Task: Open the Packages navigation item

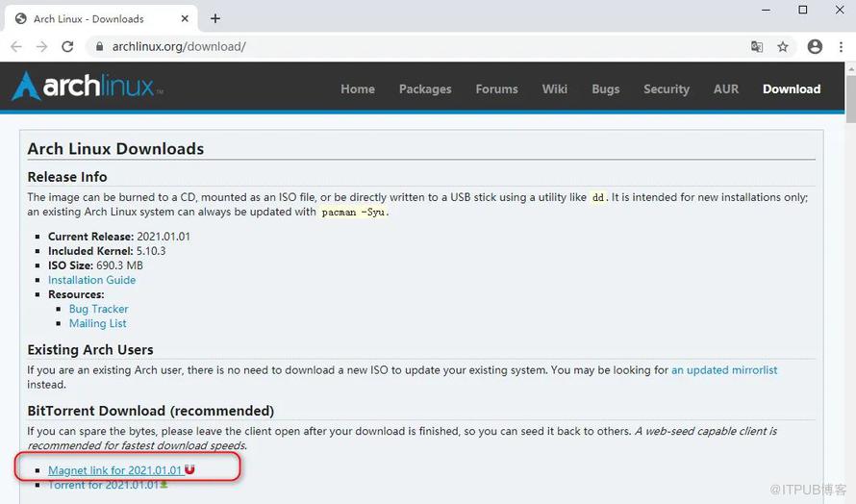Action: pos(425,89)
